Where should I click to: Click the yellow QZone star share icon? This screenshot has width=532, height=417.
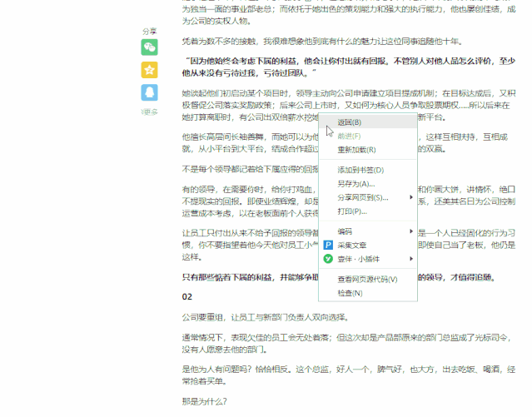click(149, 70)
